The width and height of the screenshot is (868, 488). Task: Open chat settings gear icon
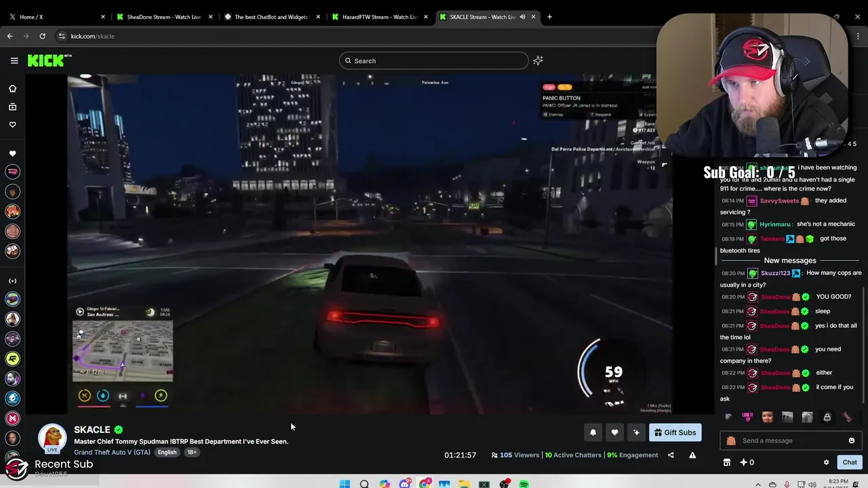(826, 462)
